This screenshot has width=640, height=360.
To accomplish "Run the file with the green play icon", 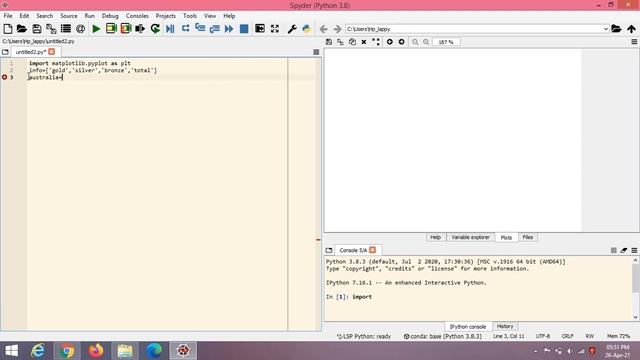I will point(96,29).
